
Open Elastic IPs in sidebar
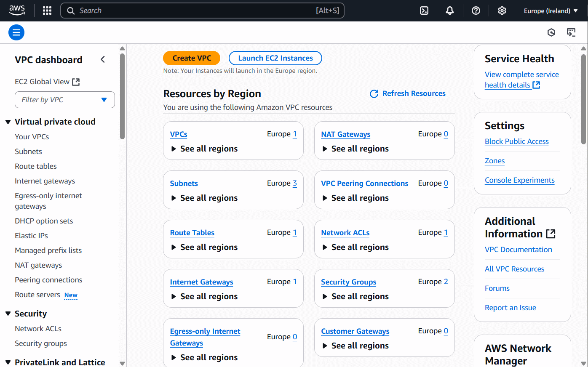coord(31,236)
